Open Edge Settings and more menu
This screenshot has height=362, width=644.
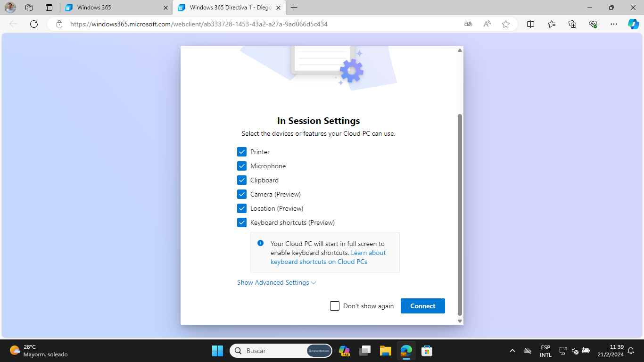613,24
